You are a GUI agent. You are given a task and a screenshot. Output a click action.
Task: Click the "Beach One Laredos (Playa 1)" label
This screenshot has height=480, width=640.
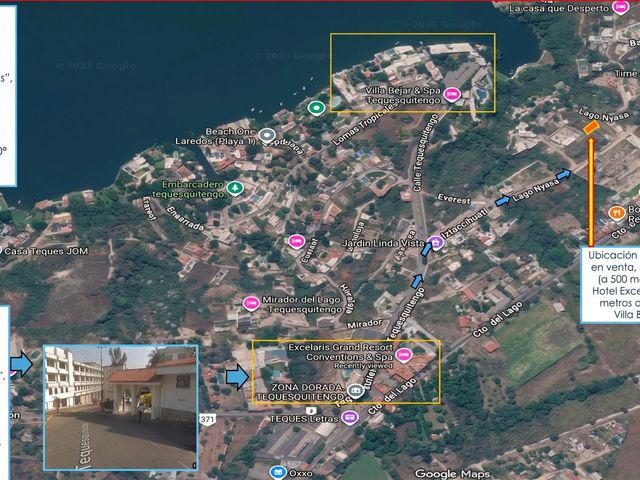click(216, 136)
